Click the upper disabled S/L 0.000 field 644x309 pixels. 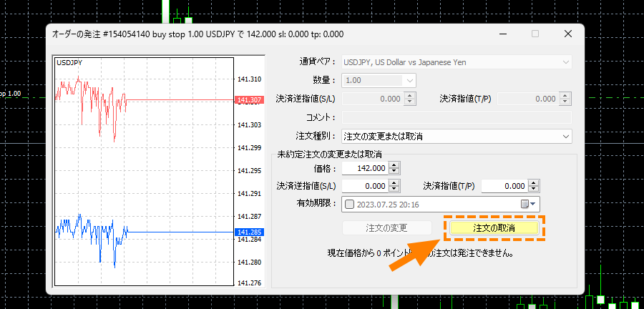(x=373, y=99)
